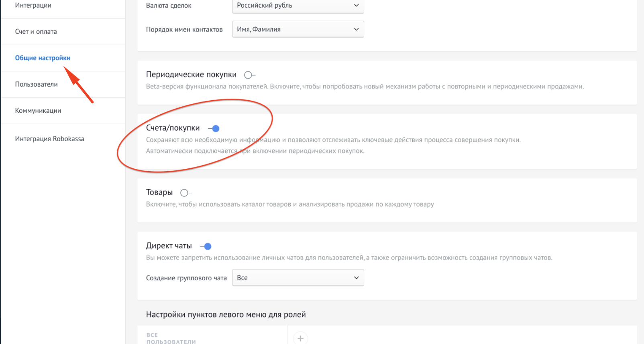Viewport: 644px width, 344px height.
Task: Click the Периодические покупки beta description text
Action: (x=365, y=87)
